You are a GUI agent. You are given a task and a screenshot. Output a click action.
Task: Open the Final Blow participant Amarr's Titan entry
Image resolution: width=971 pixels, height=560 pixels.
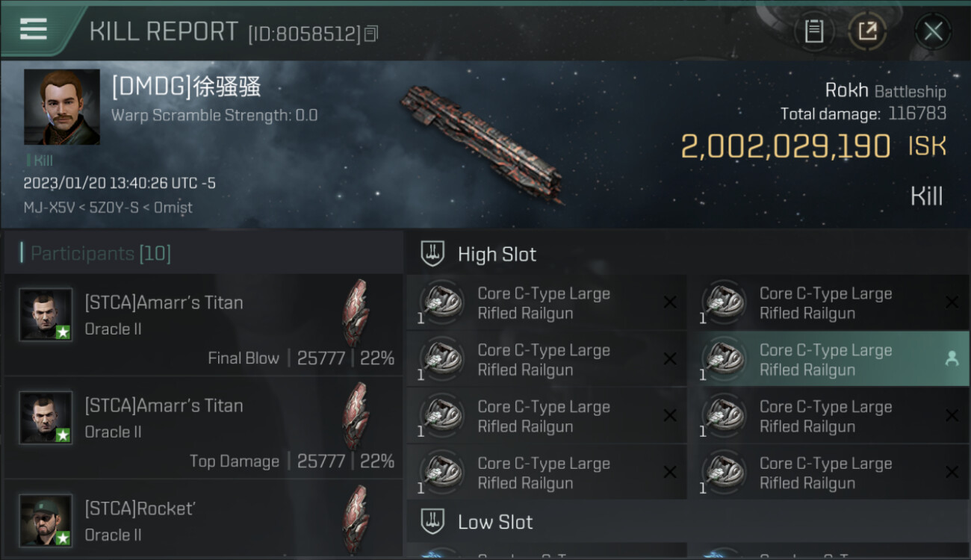point(203,325)
